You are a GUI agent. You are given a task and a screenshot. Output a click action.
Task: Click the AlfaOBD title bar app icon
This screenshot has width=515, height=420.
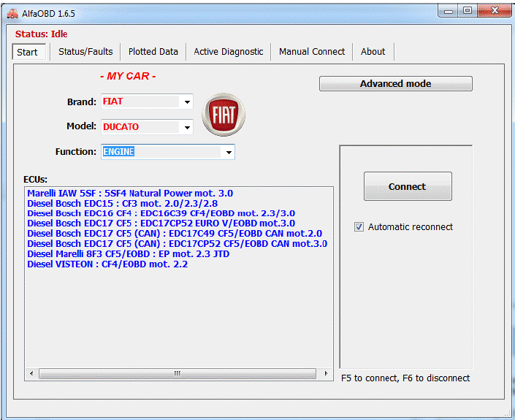point(11,13)
